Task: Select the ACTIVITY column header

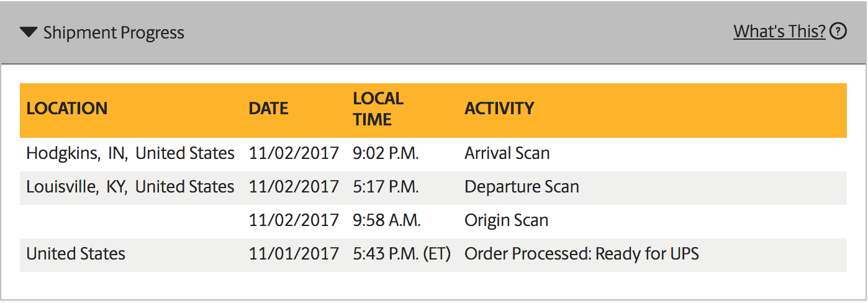Action: click(499, 108)
